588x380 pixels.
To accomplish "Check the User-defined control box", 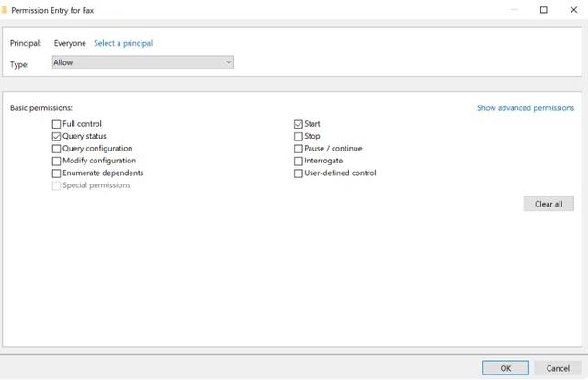I will [x=299, y=173].
